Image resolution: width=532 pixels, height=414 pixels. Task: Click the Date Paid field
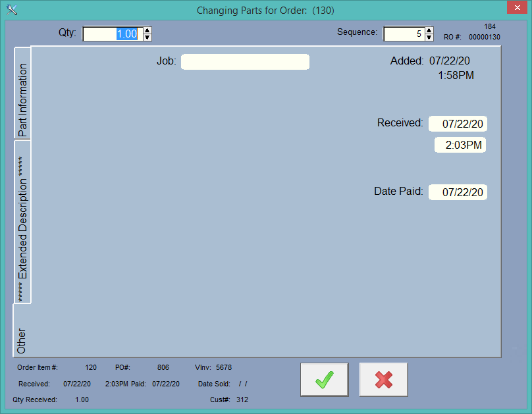pos(458,192)
